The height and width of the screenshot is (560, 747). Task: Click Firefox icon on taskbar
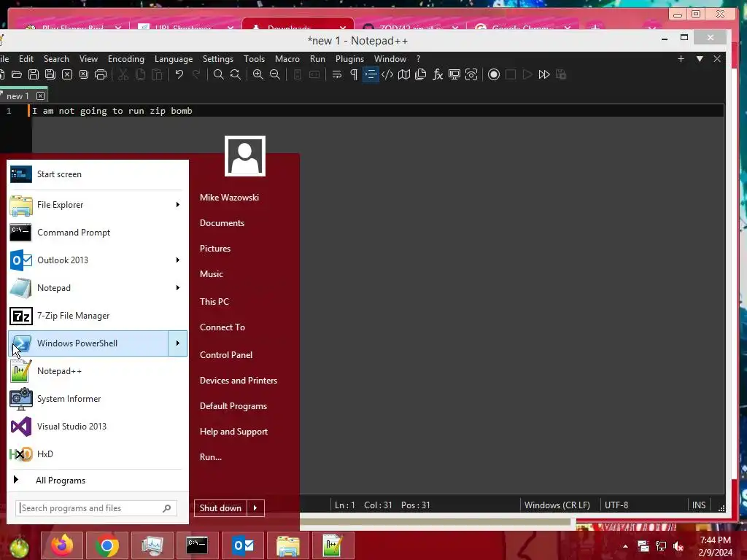[63, 545]
